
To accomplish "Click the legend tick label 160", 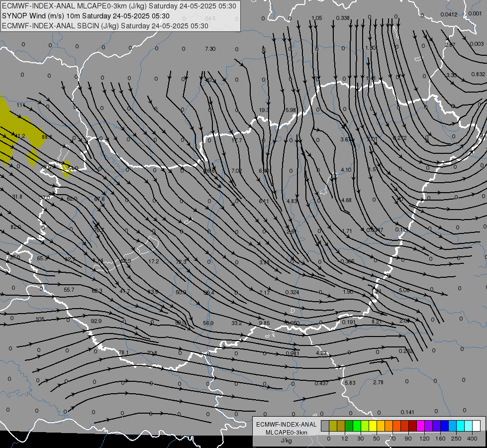I will coord(440,439).
